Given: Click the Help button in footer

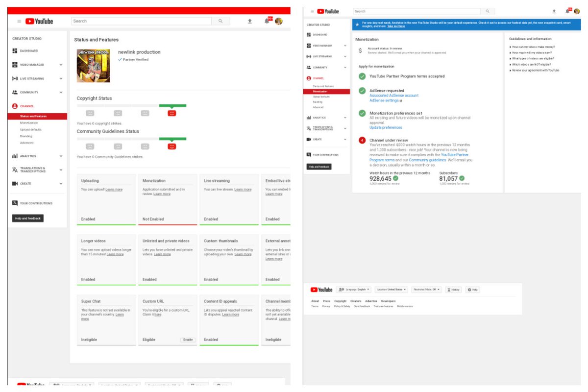Looking at the screenshot, I should [x=473, y=290].
